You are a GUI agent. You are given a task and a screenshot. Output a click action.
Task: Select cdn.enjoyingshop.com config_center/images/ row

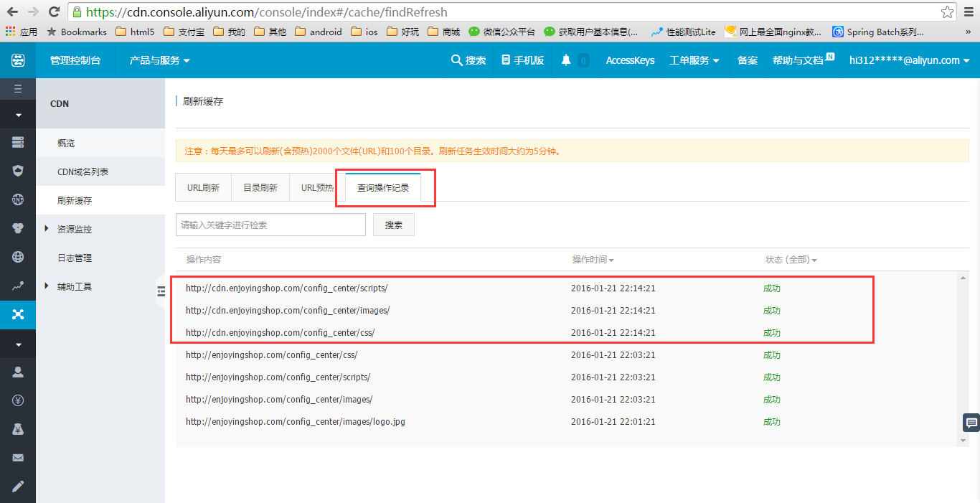tap(567, 311)
